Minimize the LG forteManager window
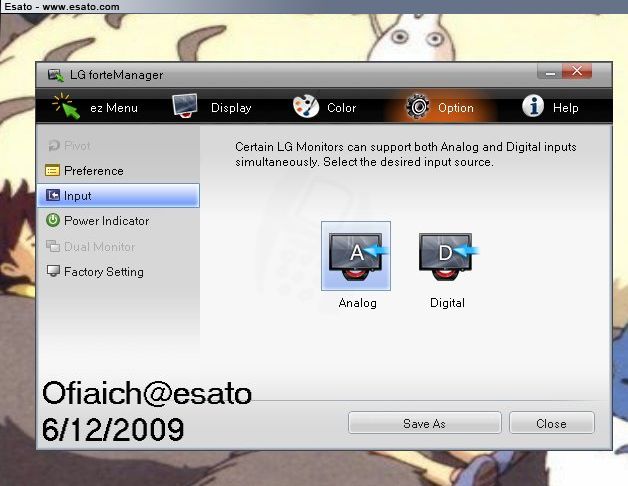This screenshot has width=628, height=486. [550, 72]
